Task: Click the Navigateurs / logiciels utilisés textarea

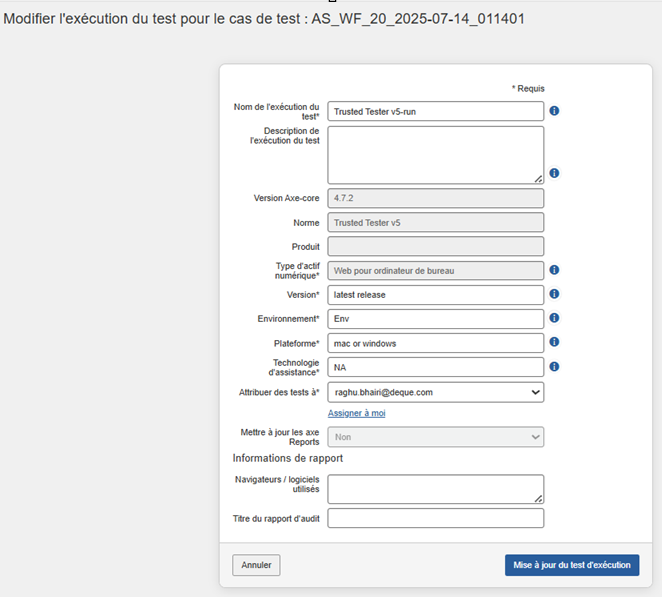Action: tap(435, 488)
